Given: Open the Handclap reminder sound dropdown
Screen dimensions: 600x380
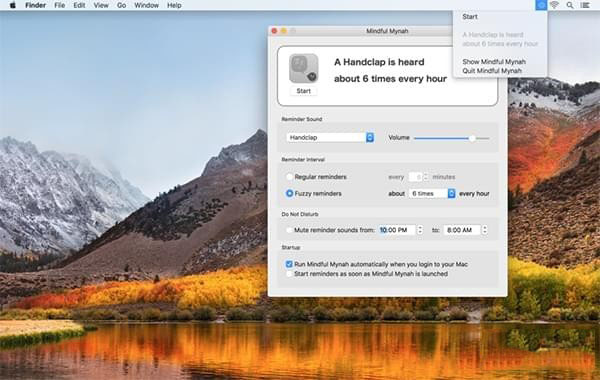Looking at the screenshot, I should 330,137.
